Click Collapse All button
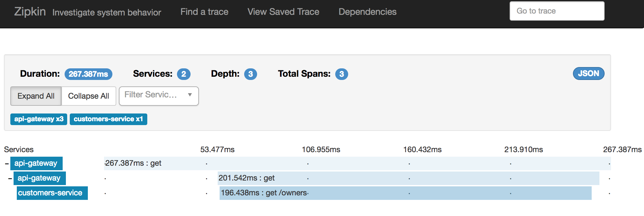This screenshot has height=216, width=644. coord(88,96)
